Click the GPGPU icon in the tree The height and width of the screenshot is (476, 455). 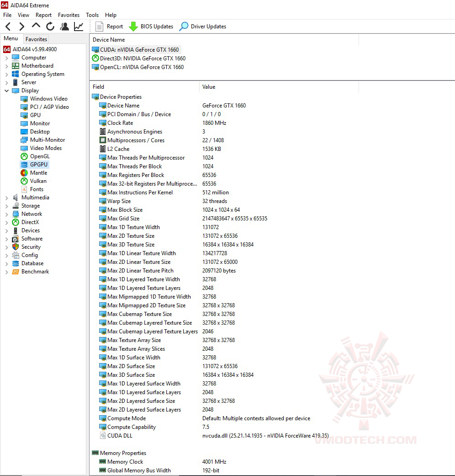tap(24, 165)
